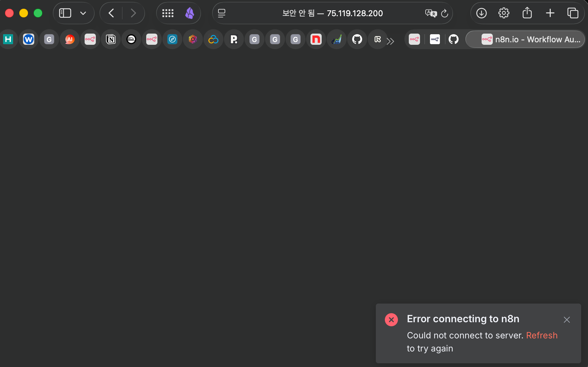
Task: Close the Safari window with red button
Action: [9, 13]
